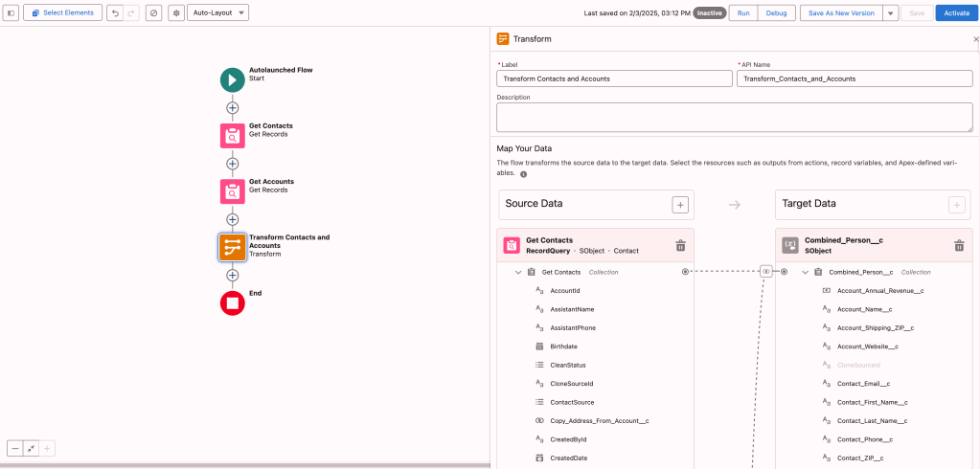
Task: Delete the Get Contacts source
Action: (x=680, y=245)
